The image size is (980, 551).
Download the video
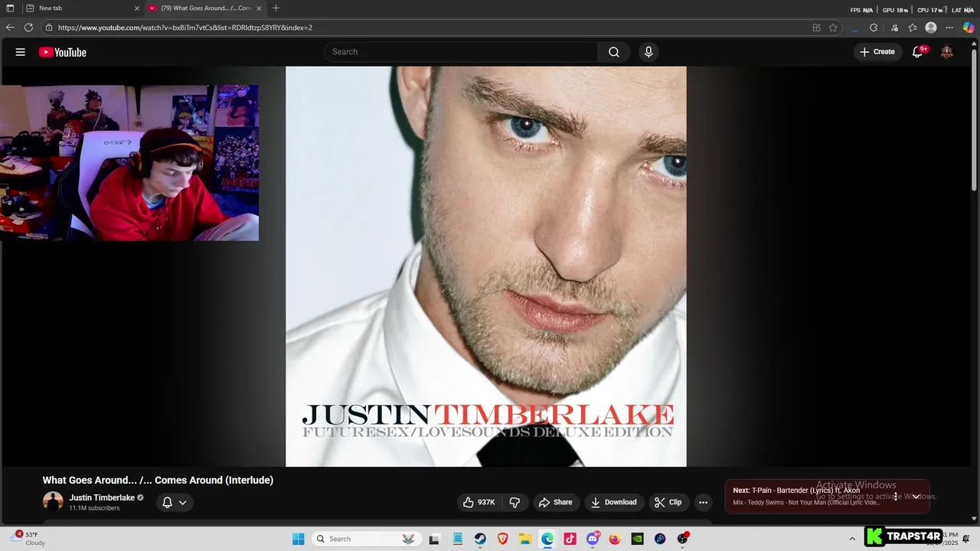point(614,502)
